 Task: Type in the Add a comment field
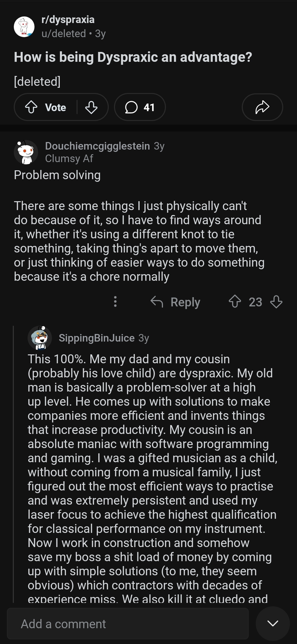pos(127,624)
